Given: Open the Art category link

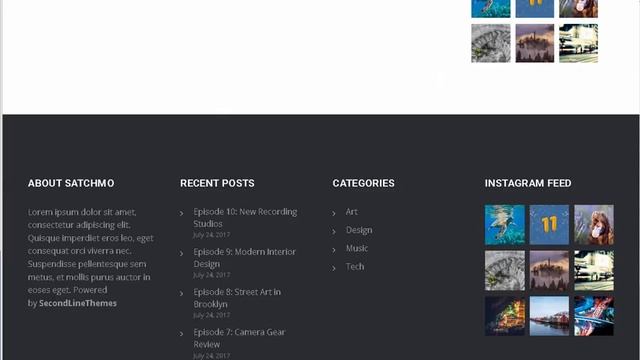Looking at the screenshot, I should pos(351,212).
